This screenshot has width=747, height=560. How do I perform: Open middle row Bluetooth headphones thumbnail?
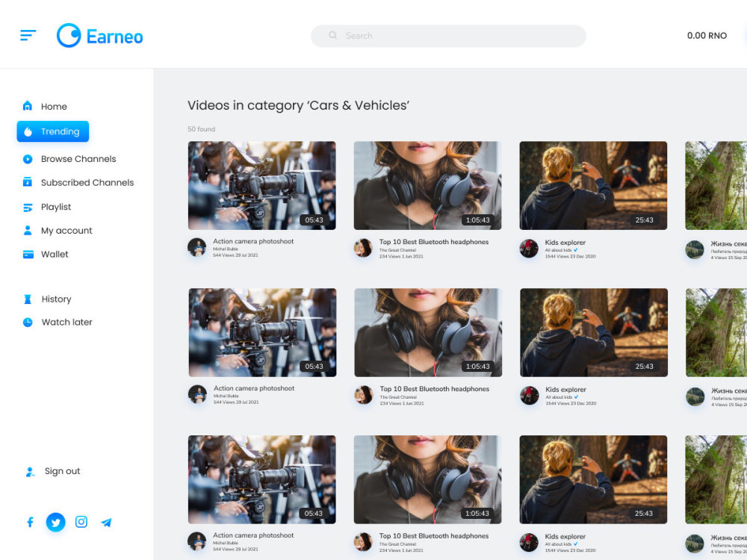(x=428, y=332)
